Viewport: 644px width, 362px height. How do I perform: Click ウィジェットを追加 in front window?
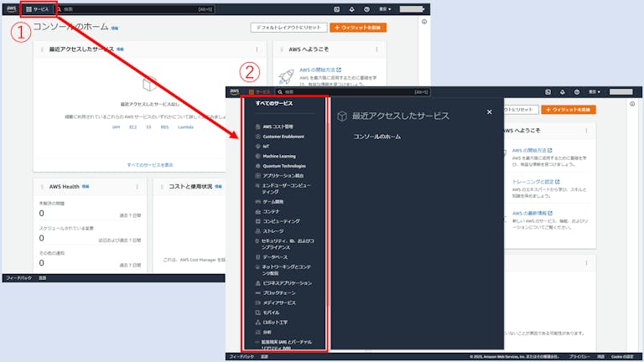pyautogui.click(x=569, y=110)
